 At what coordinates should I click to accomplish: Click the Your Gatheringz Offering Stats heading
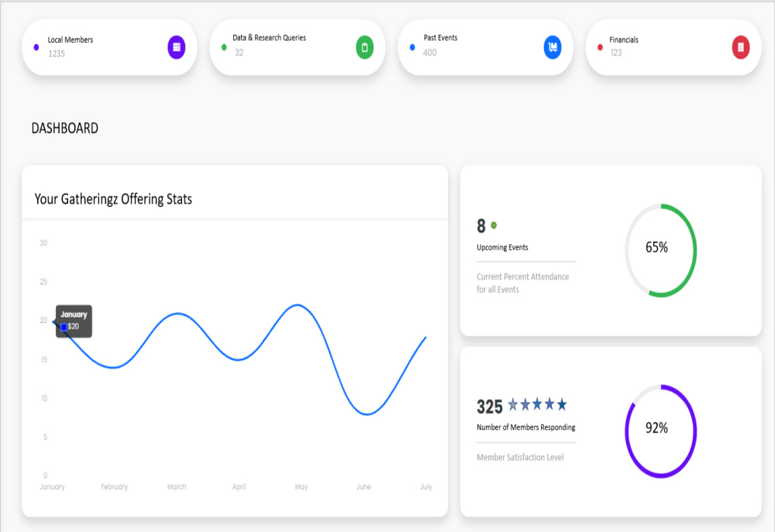point(113,199)
